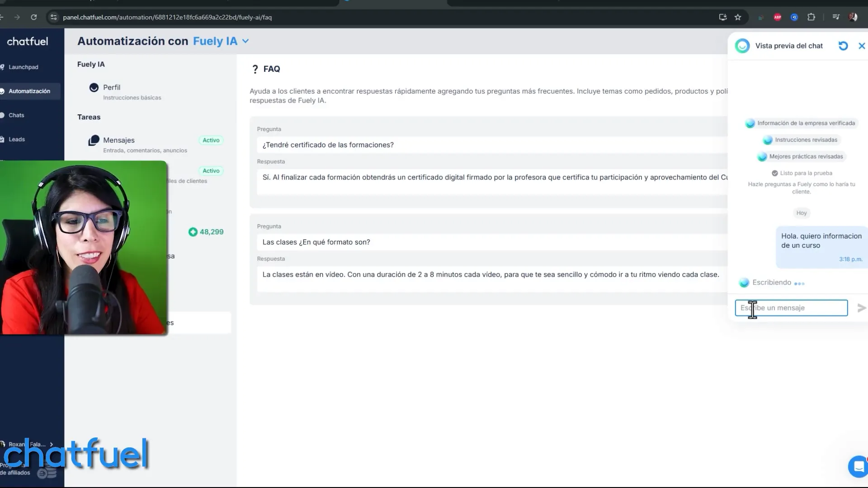Close the Vista previa del chat panel

click(x=862, y=46)
